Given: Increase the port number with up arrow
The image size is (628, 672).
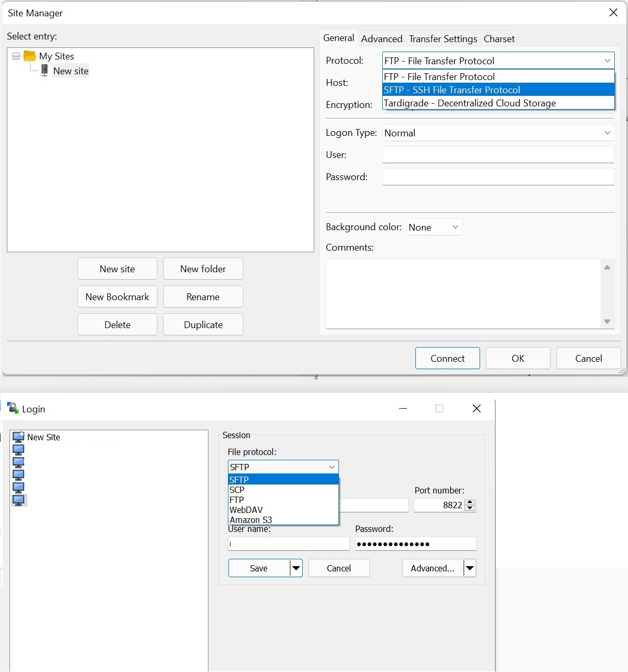Looking at the screenshot, I should coord(471,502).
